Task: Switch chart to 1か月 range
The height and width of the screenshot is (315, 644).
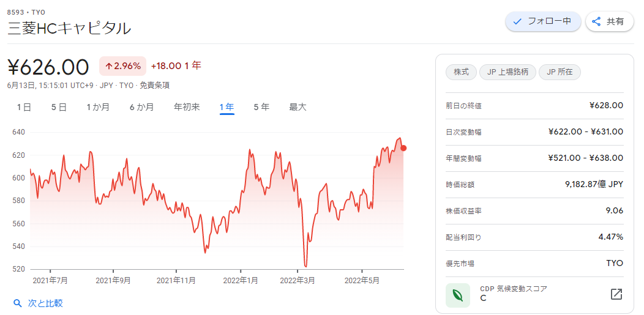Action: click(x=98, y=108)
